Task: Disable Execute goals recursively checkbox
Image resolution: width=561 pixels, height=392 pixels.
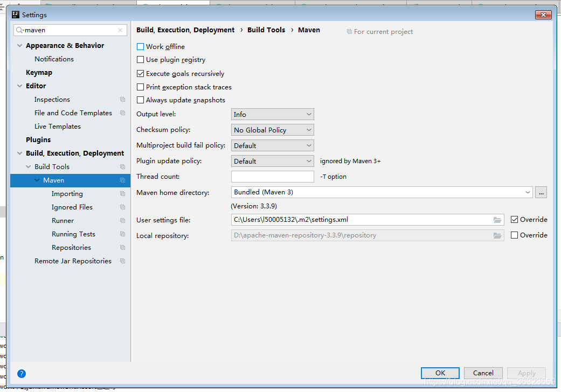Action: click(141, 74)
